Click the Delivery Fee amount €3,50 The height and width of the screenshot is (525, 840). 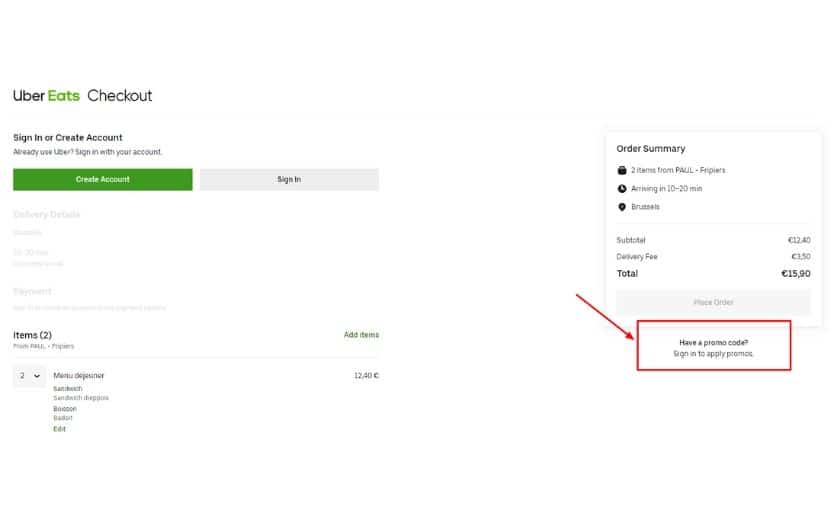(801, 257)
